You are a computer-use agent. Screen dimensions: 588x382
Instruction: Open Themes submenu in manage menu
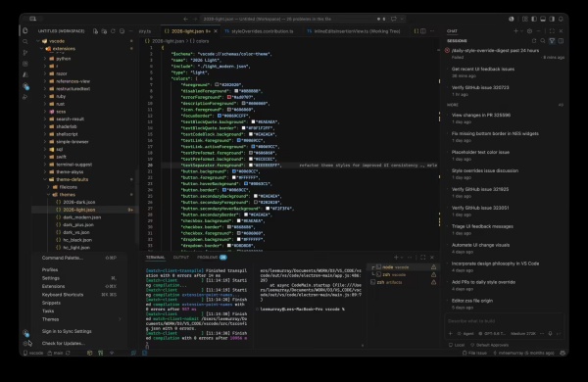point(79,319)
